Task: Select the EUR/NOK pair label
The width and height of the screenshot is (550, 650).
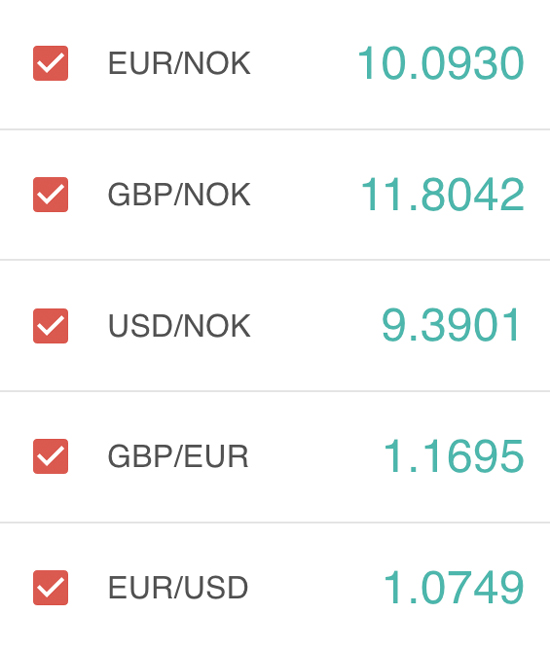Action: [179, 63]
